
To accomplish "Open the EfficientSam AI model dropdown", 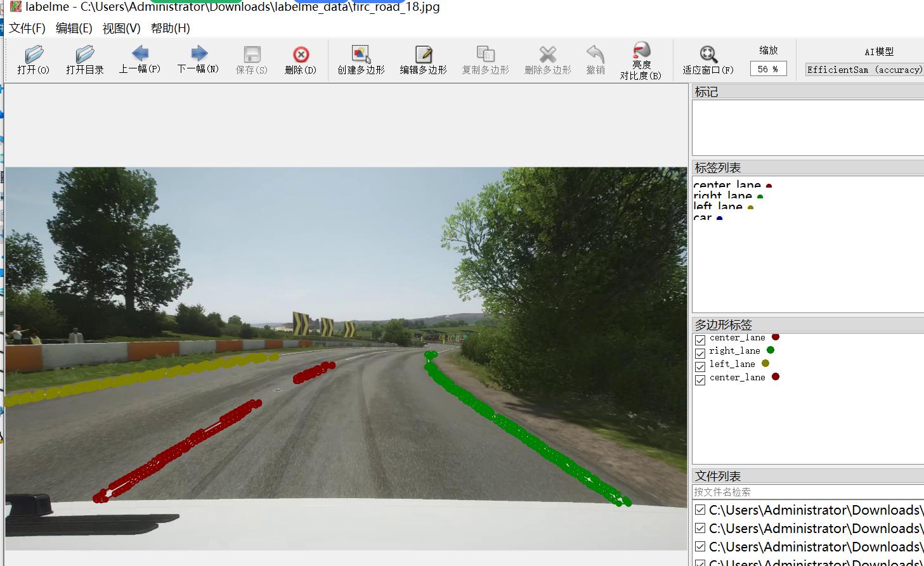I will click(864, 70).
